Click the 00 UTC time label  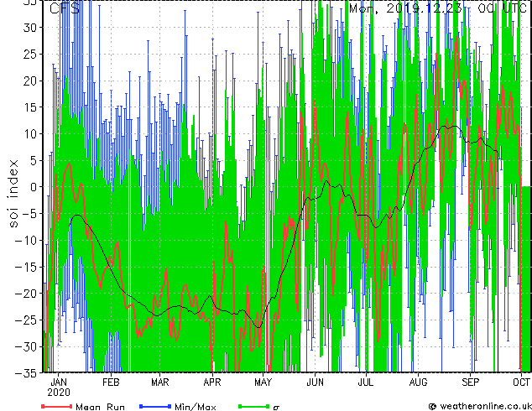503,8
